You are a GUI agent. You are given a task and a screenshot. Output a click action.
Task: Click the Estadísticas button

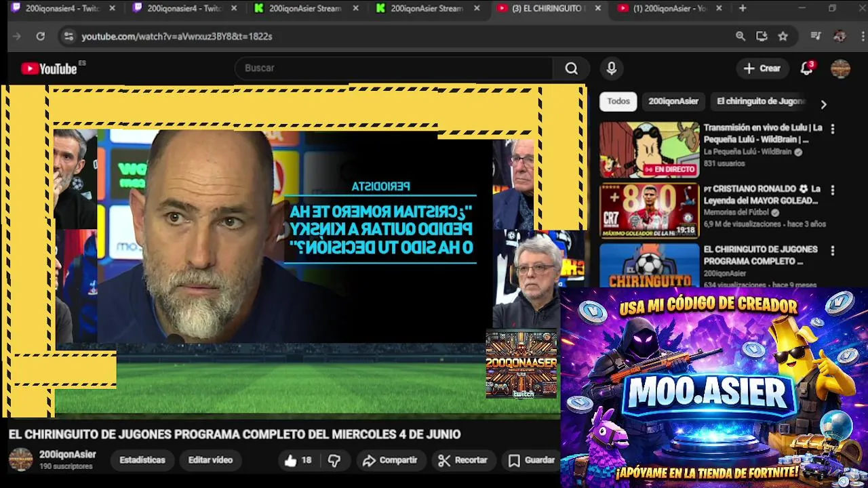click(x=142, y=460)
